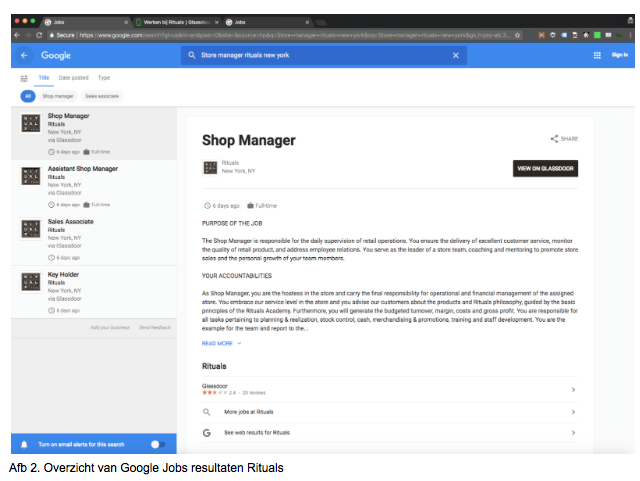Click browser back arrow

tap(17, 35)
